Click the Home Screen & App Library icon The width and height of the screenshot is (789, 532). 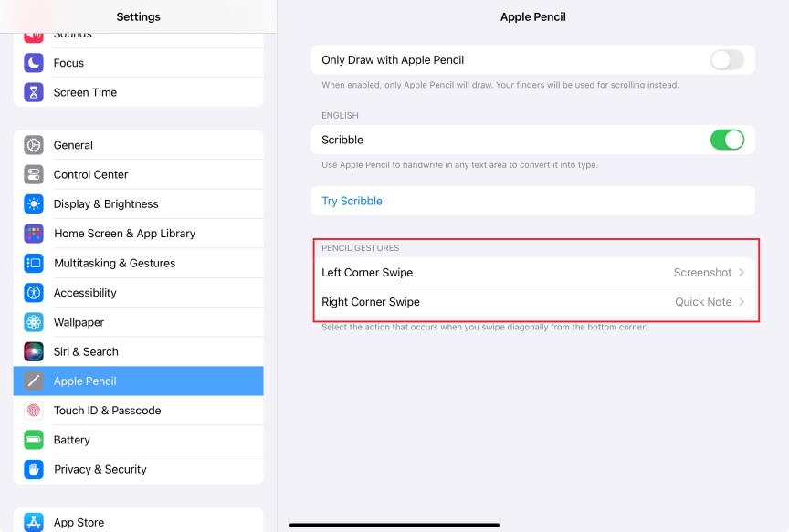click(x=34, y=234)
